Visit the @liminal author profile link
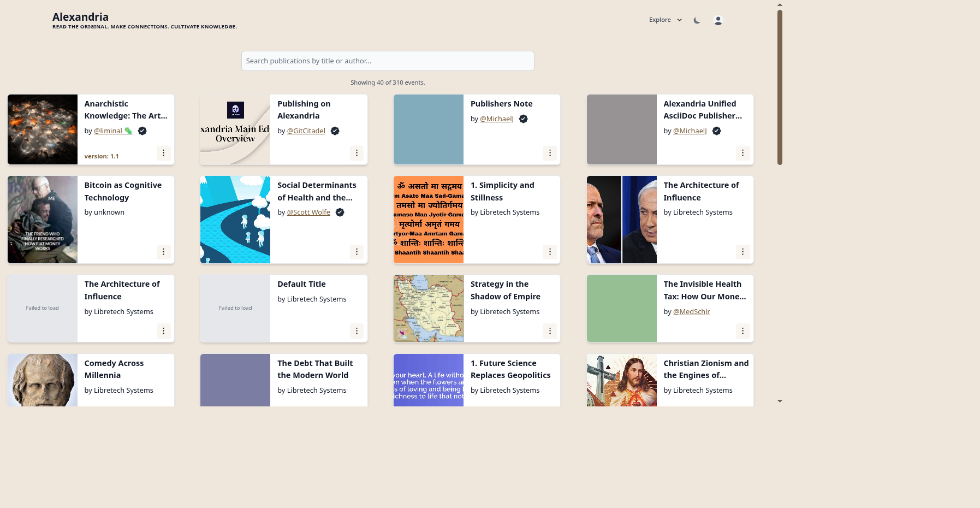The width and height of the screenshot is (980, 508). click(108, 131)
